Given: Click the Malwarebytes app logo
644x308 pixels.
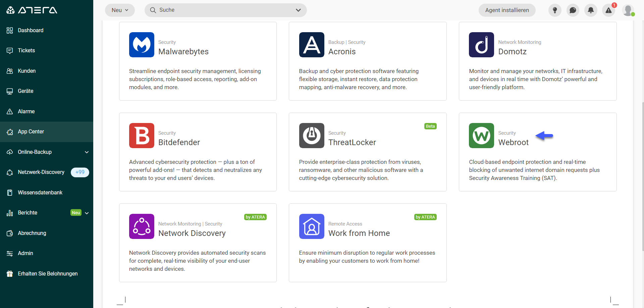Looking at the screenshot, I should (142, 45).
